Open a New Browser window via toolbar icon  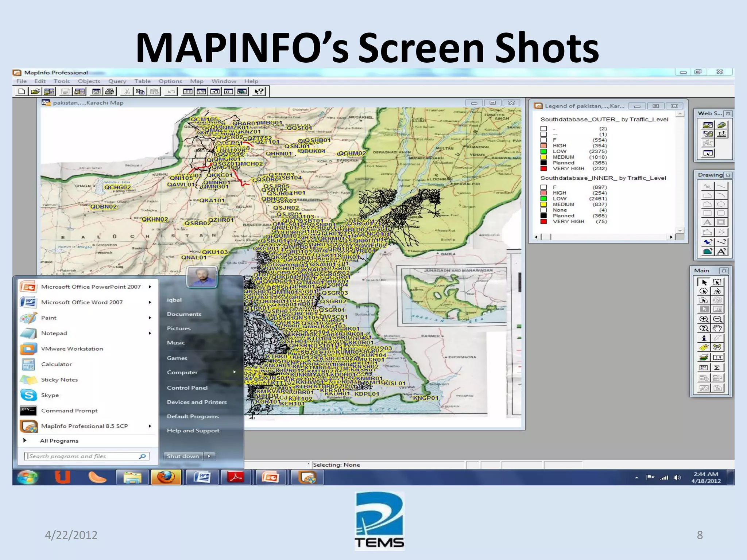point(188,92)
